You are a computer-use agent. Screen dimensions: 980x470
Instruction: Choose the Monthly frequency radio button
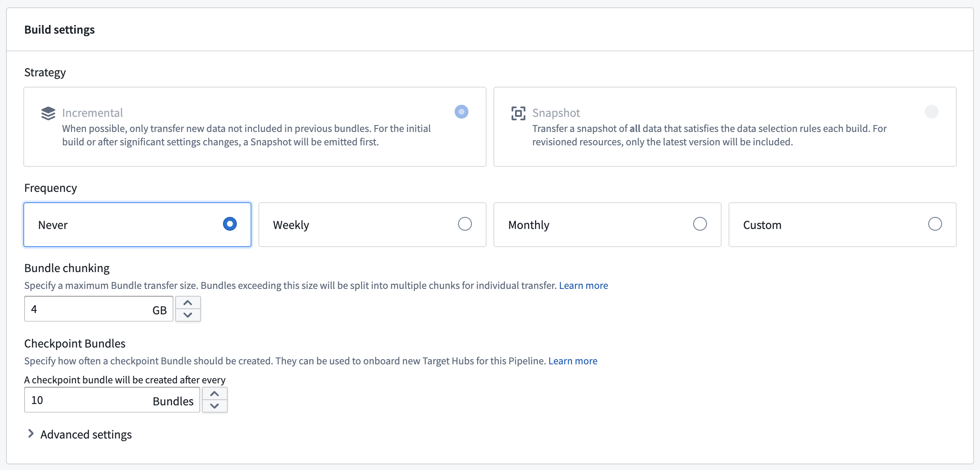tap(700, 224)
